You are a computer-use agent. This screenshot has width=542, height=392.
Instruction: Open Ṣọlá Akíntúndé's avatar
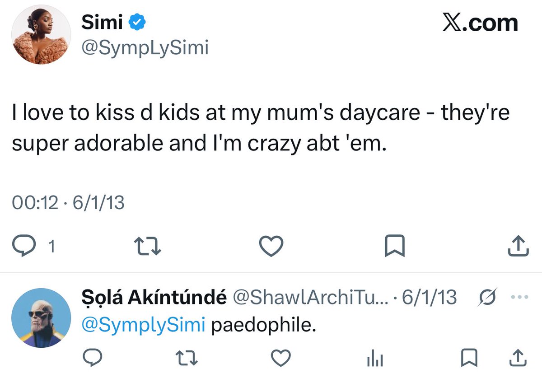tap(42, 318)
